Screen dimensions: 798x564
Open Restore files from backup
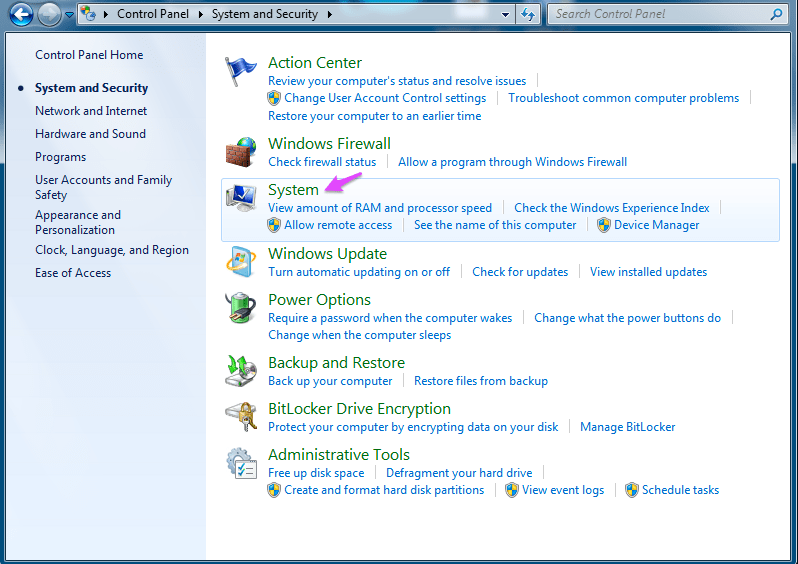tap(481, 381)
